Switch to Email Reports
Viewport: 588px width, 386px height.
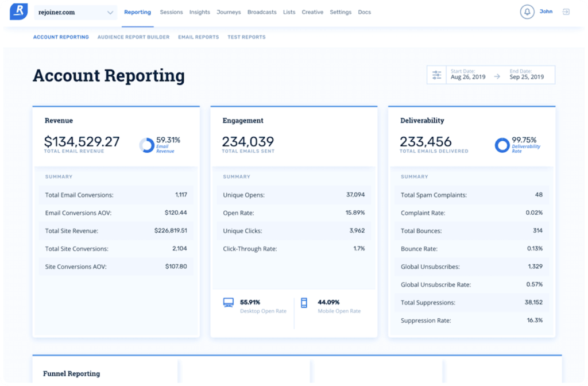coord(198,37)
